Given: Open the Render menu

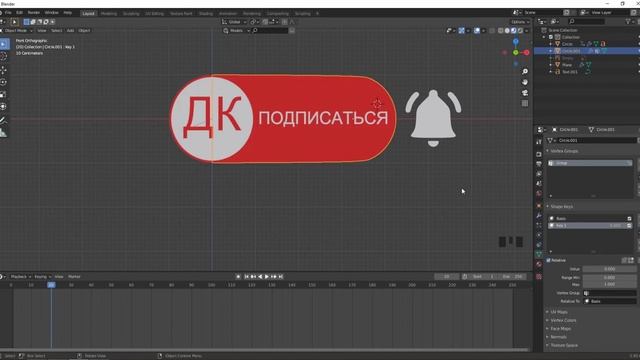Looking at the screenshot, I should (x=33, y=13).
